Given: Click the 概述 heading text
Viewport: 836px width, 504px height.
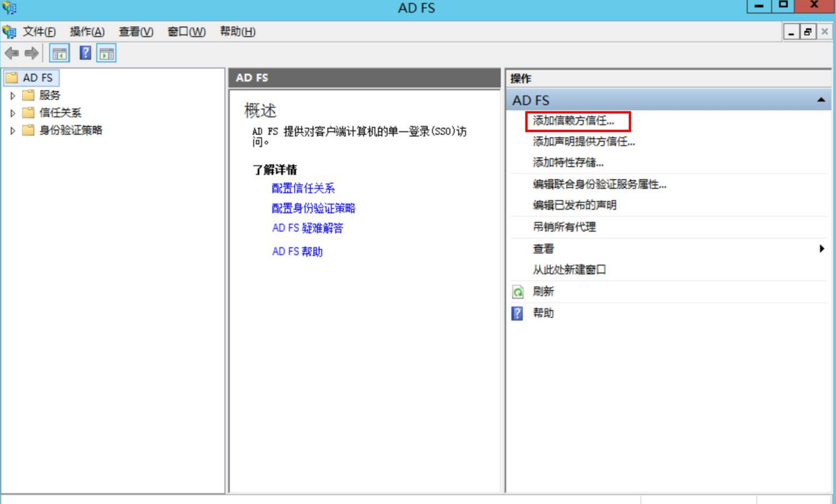Looking at the screenshot, I should click(x=260, y=110).
